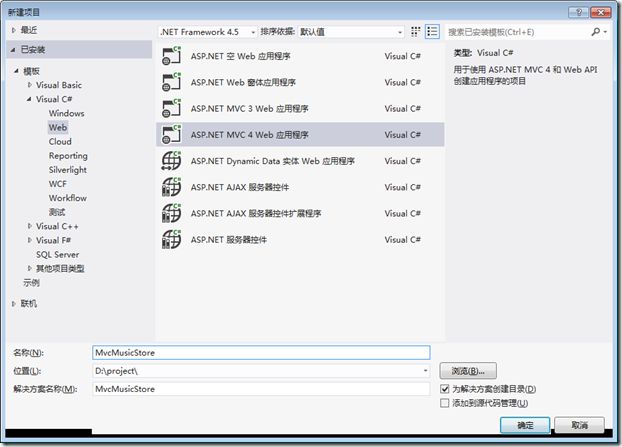Select the Windows category
Viewport: 622px width, 447px height.
pos(67,113)
